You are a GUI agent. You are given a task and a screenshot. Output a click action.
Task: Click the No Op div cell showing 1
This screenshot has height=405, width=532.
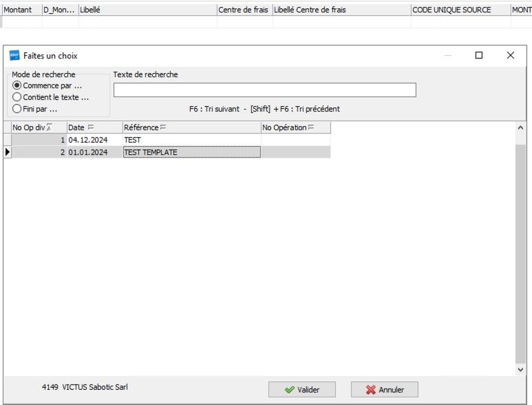[39, 140]
